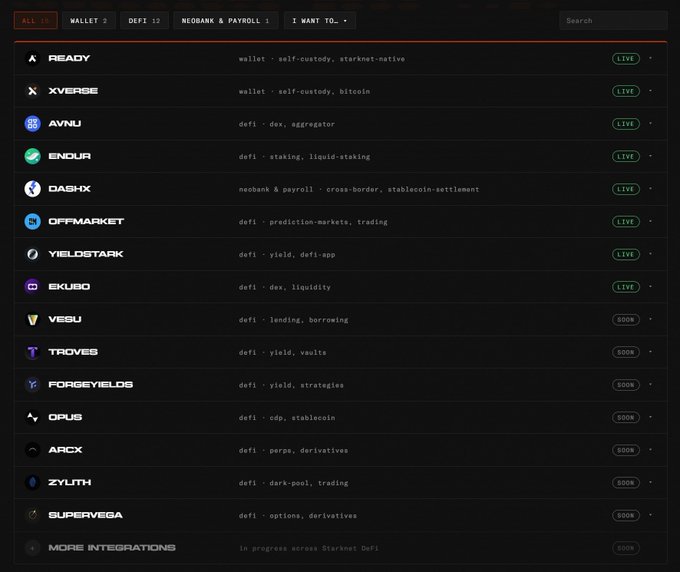This screenshot has width=680, height=572.
Task: Click the LIVE badge on Ready row
Action: tap(625, 59)
